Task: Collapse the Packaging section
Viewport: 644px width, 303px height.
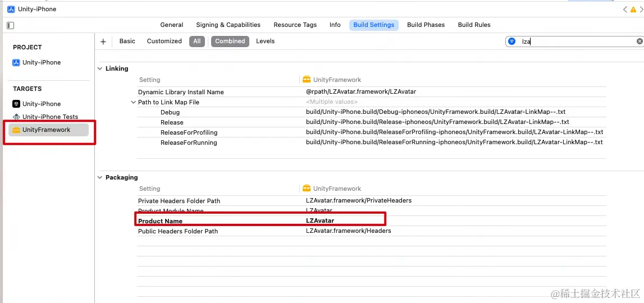Action: pyautogui.click(x=100, y=177)
